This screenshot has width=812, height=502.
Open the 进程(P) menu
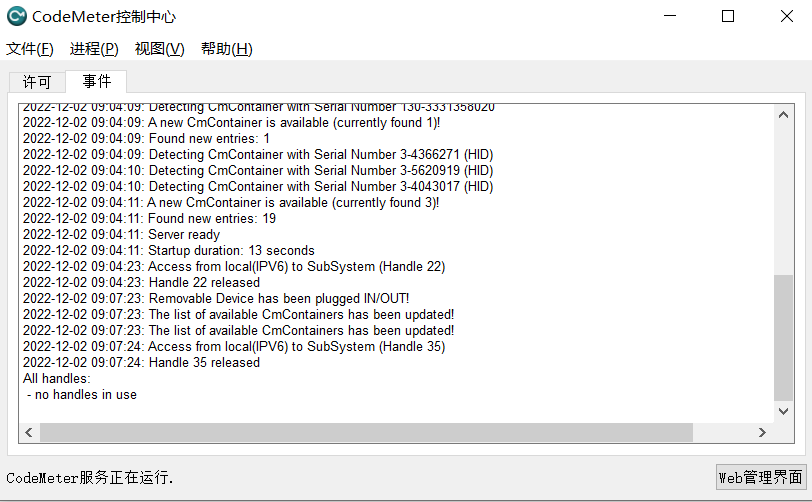click(x=94, y=49)
